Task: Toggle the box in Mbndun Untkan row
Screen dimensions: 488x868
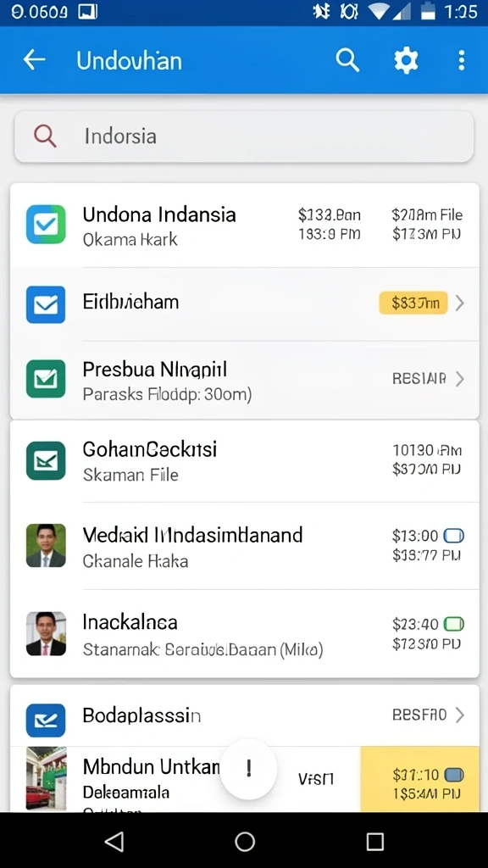Action: [454, 775]
